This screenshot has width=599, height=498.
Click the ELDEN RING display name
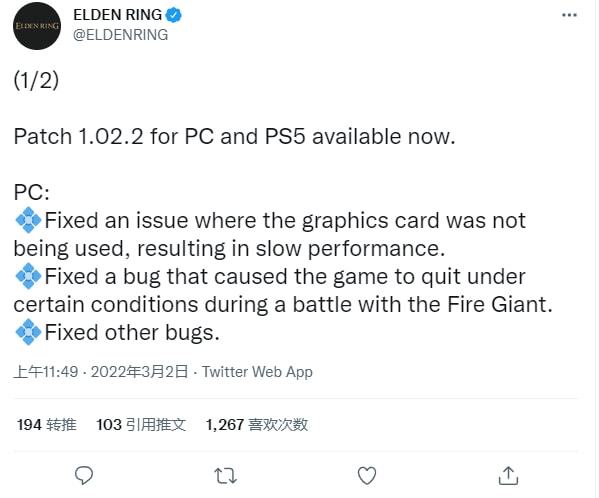(118, 15)
